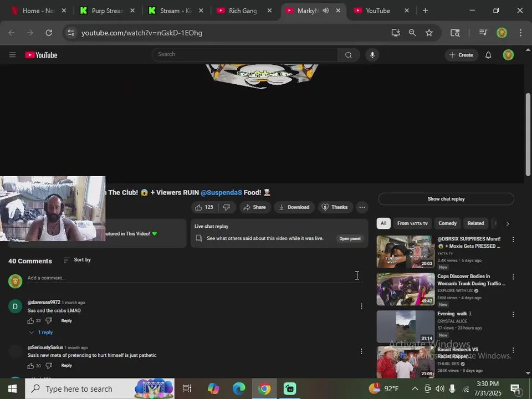Click Open panel for live chat replay
The image size is (532, 399).
coord(350,238)
